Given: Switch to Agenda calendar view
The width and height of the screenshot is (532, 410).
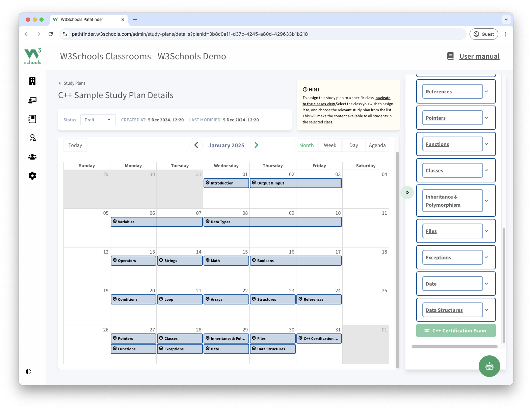Looking at the screenshot, I should click(x=377, y=145).
